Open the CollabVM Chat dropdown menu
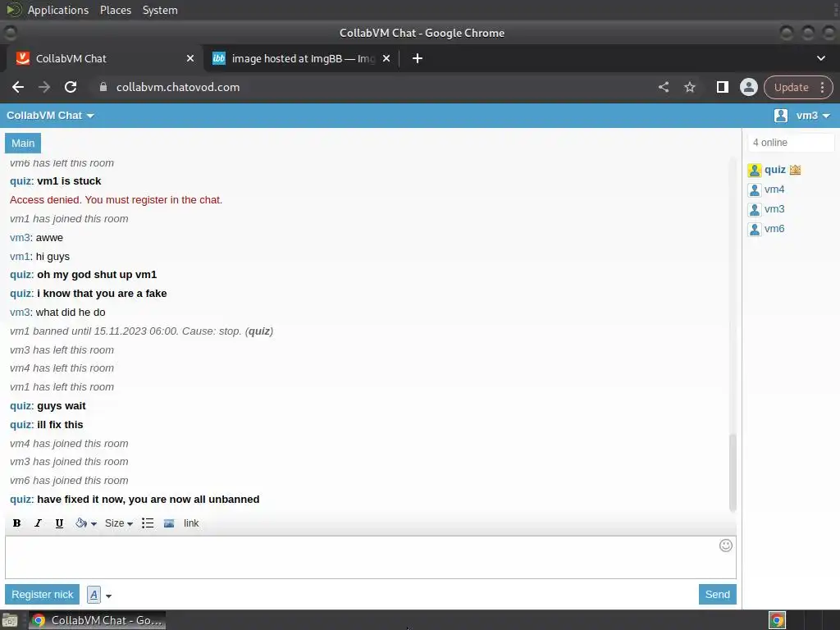The width and height of the screenshot is (840, 630). (50, 115)
